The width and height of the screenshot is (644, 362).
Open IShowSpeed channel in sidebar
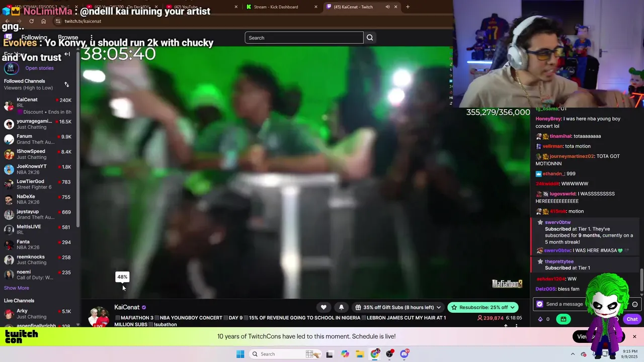pos(38,154)
